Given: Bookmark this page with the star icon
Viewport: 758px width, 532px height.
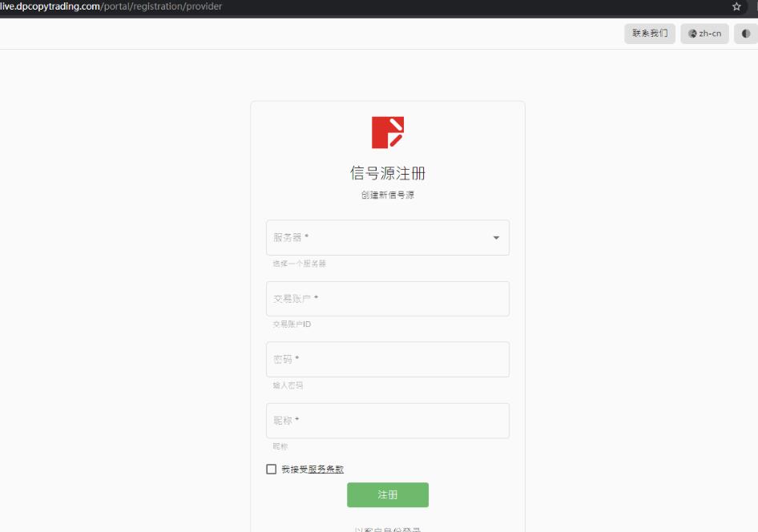Looking at the screenshot, I should tap(736, 6).
